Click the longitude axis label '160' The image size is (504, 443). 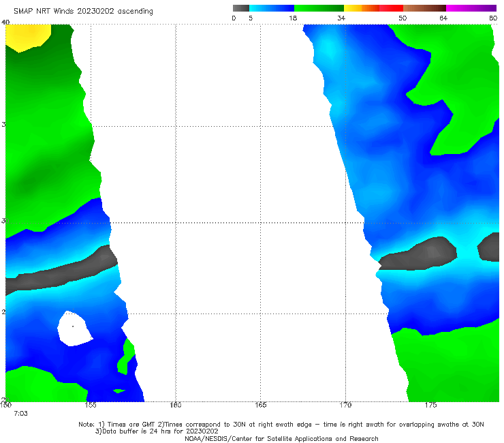tap(176, 405)
